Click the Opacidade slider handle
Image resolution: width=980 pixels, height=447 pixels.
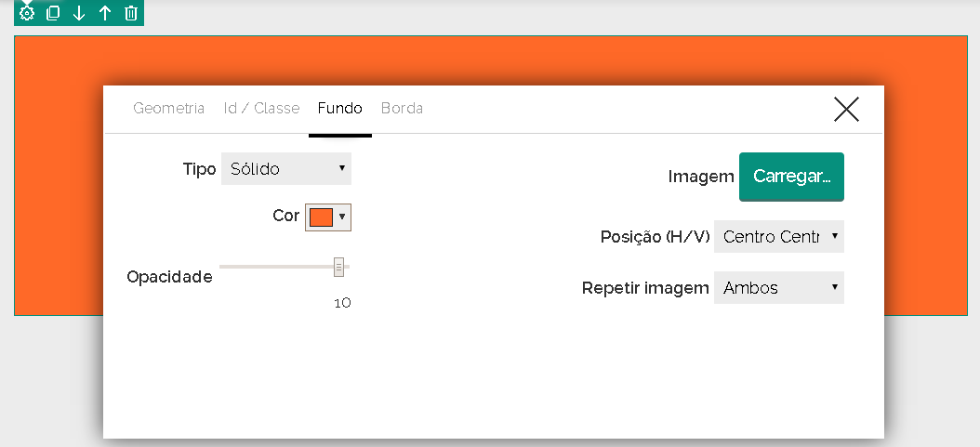(339, 268)
